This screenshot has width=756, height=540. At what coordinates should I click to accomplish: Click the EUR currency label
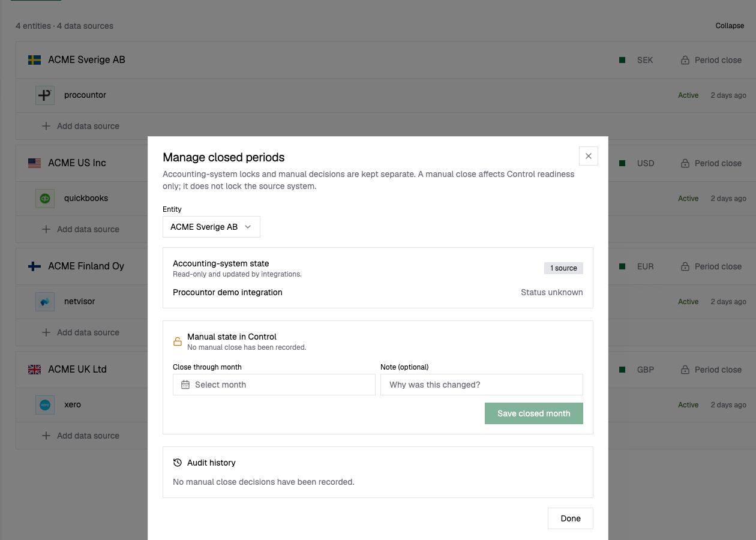pyautogui.click(x=646, y=266)
